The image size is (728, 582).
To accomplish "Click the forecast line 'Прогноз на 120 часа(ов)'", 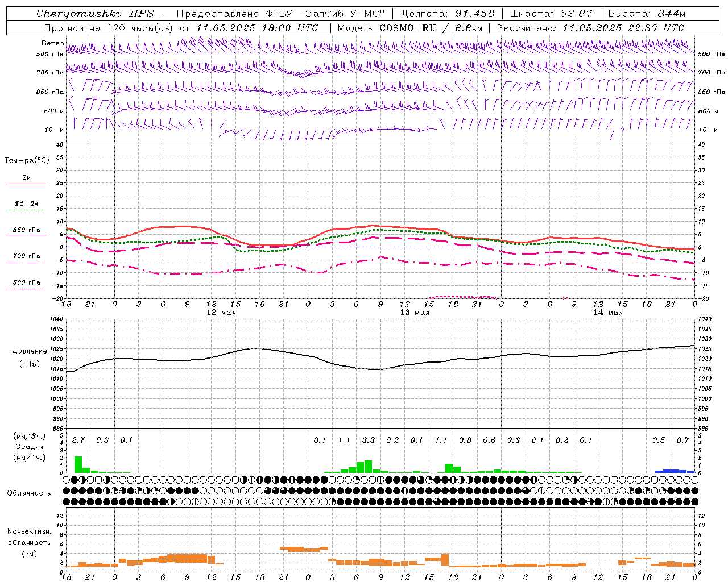I will tap(109, 28).
